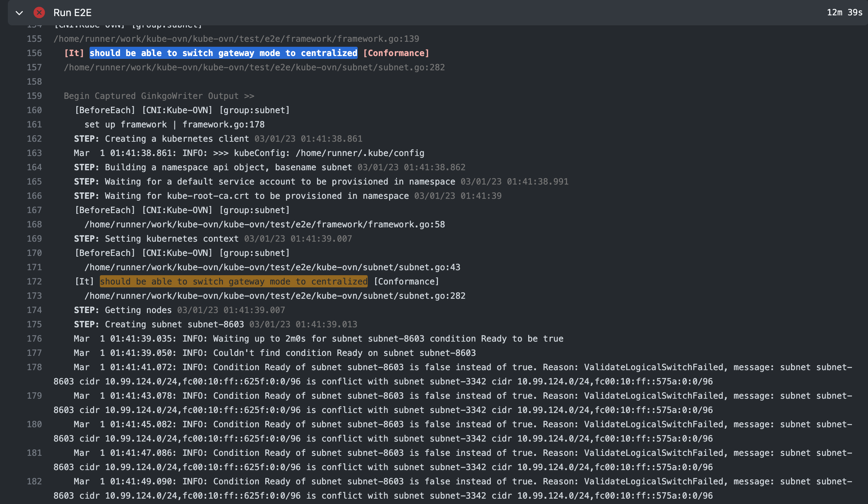Image resolution: width=868 pixels, height=504 pixels.
Task: Click the Run E2E step title
Action: pos(72,12)
